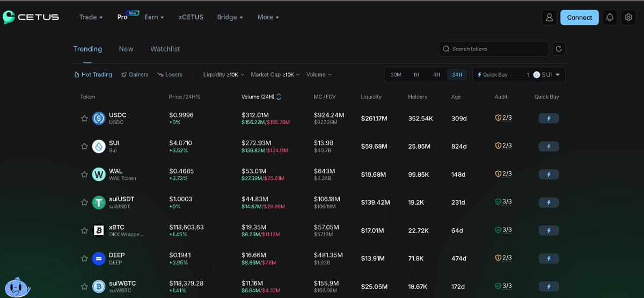Click the WAL token logo
Screen dimensions: 644x298
99,175
